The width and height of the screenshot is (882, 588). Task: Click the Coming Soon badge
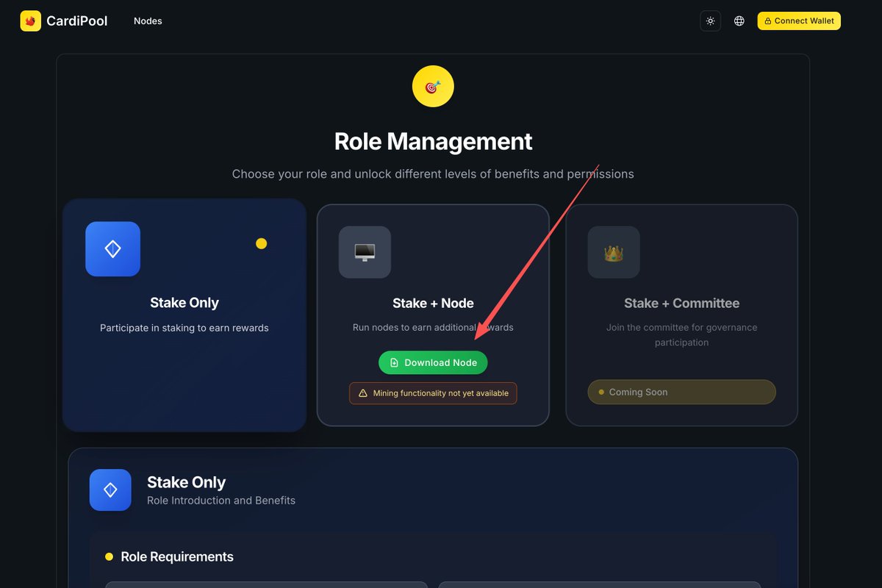click(681, 392)
